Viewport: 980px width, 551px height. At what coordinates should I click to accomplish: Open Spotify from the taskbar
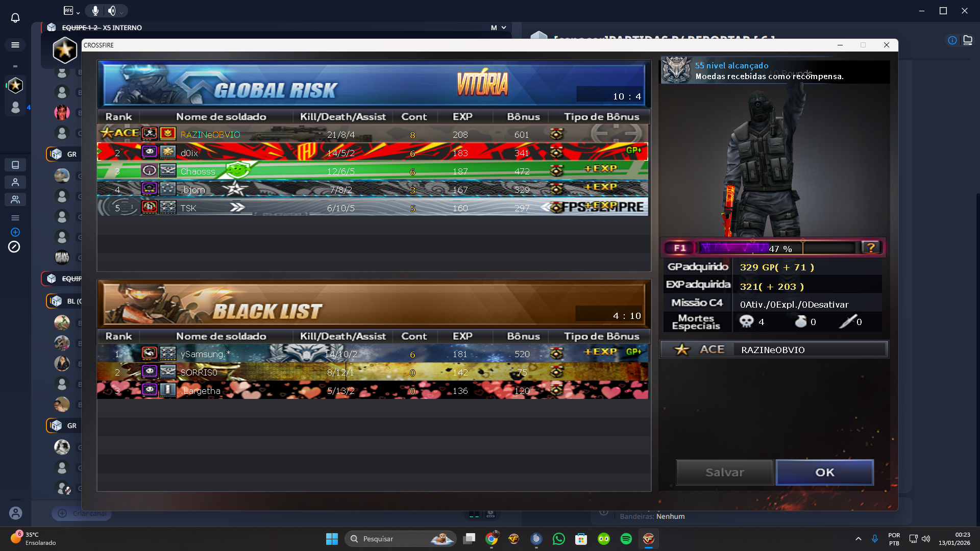(x=626, y=539)
